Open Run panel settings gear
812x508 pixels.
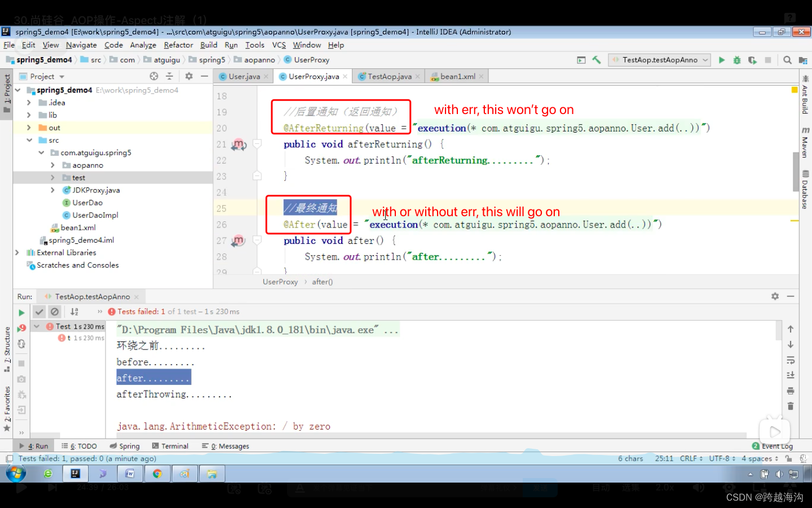point(775,296)
